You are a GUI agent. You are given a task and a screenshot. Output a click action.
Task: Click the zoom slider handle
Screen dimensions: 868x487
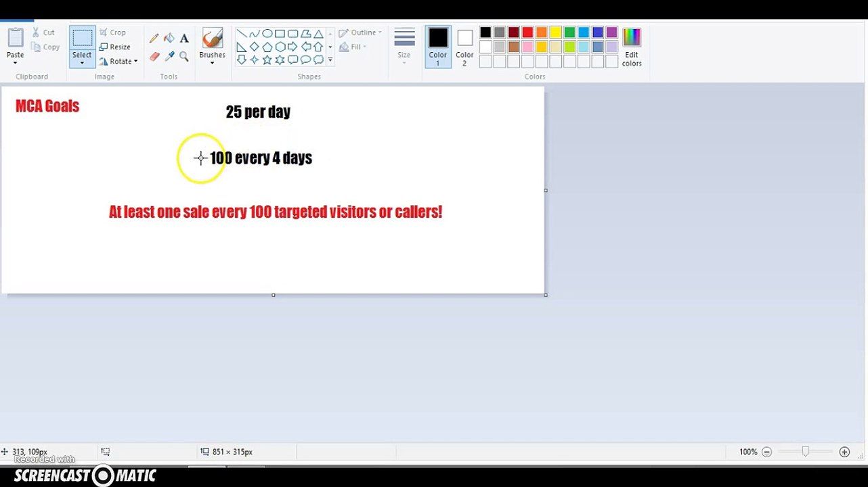coord(806,452)
